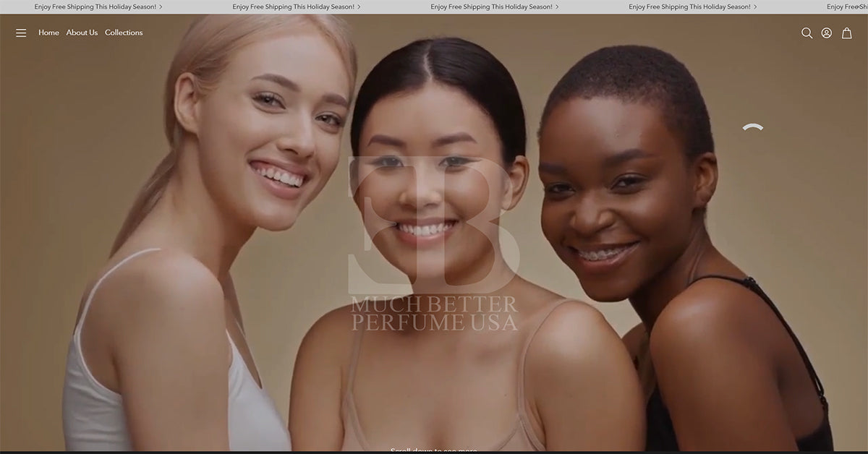868x454 pixels.
Task: Click the Scroll down to see more text
Action: [x=434, y=450]
